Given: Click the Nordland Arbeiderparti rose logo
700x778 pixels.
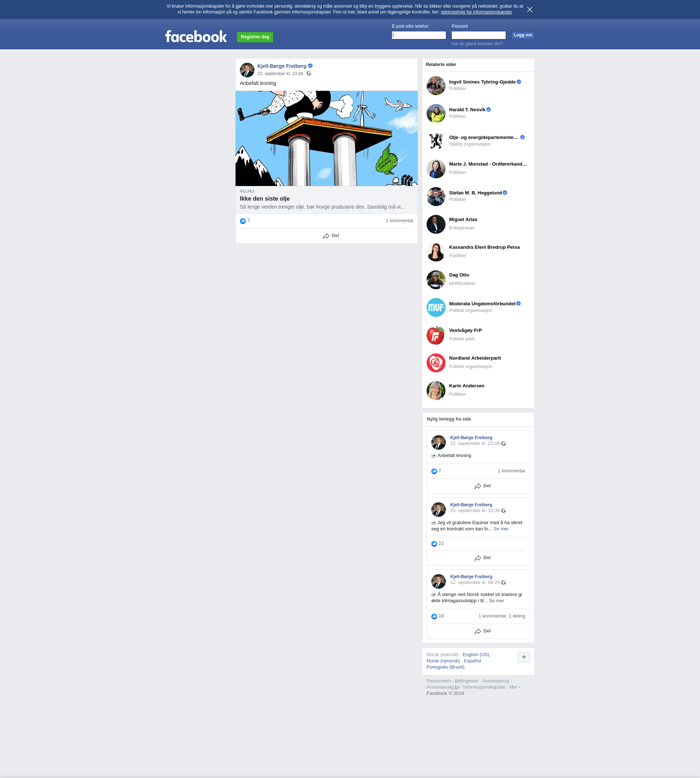Looking at the screenshot, I should (x=436, y=363).
